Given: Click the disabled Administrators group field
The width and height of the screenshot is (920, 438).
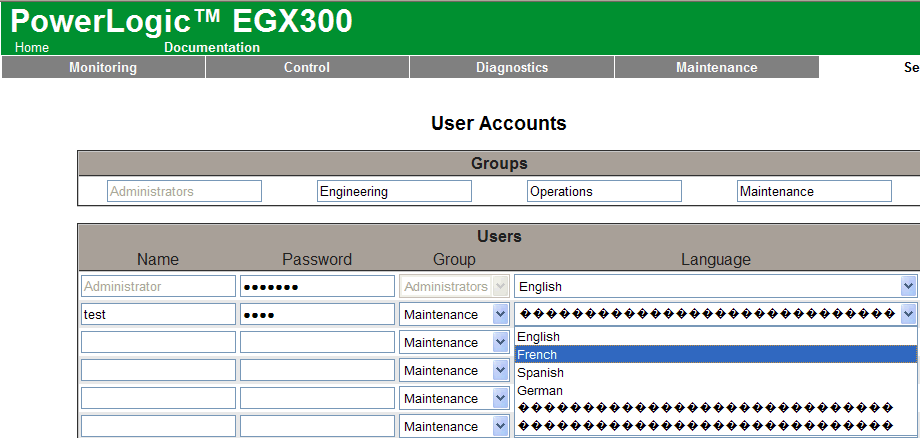Looking at the screenshot, I should pos(184,191).
